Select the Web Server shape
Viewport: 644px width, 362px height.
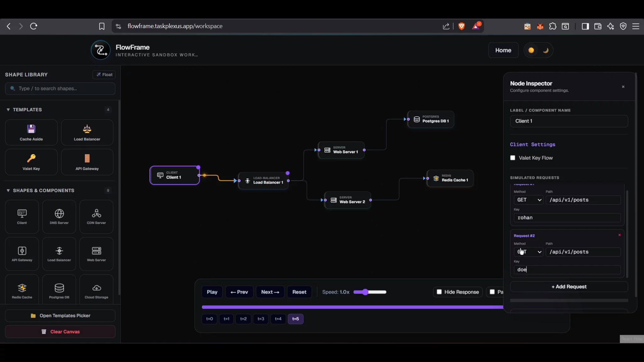click(96, 254)
